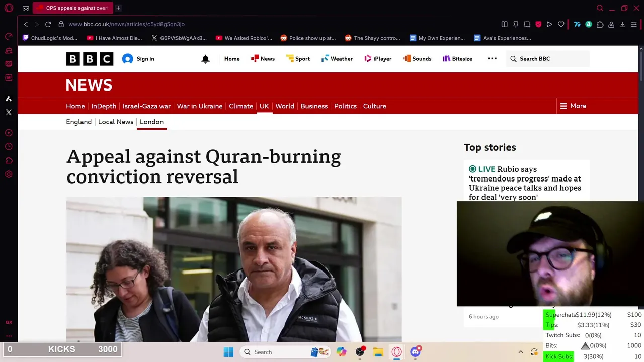Open the LIVE Rubio Ukraine peace talks story
The width and height of the screenshot is (644, 362).
pos(525,183)
